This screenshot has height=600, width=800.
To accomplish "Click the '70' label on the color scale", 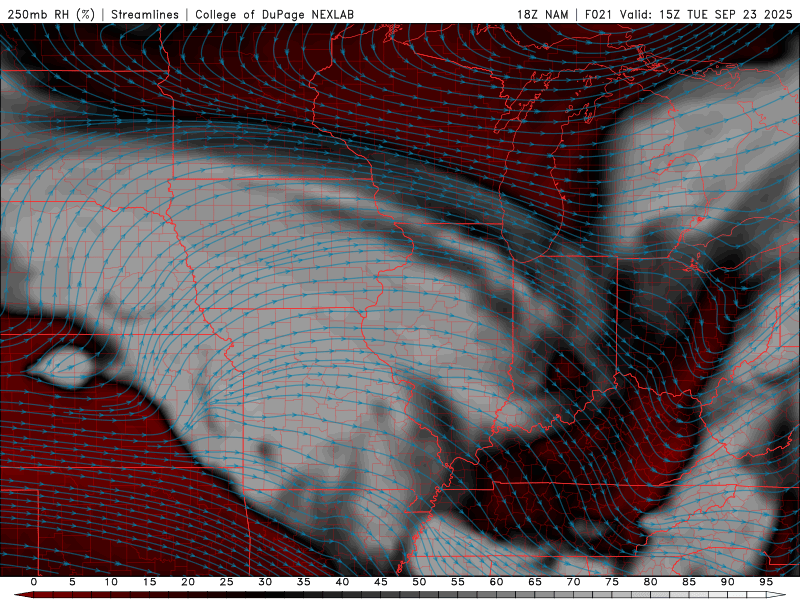I will [x=573, y=582].
